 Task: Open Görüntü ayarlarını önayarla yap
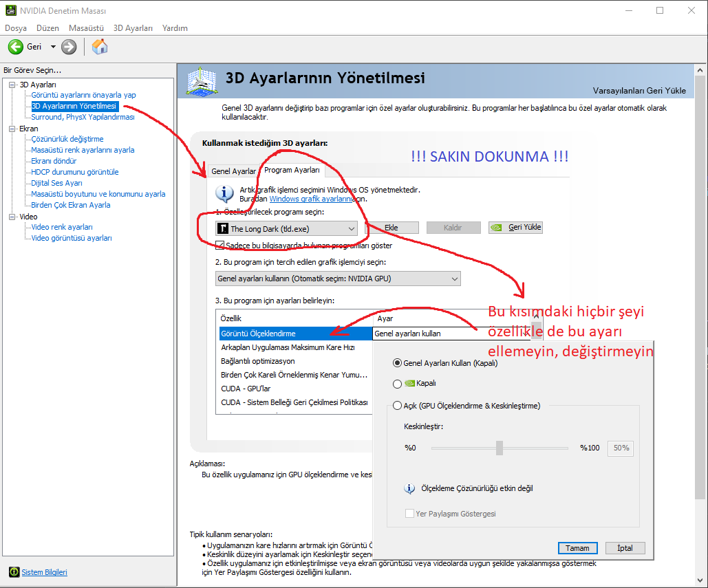83,95
